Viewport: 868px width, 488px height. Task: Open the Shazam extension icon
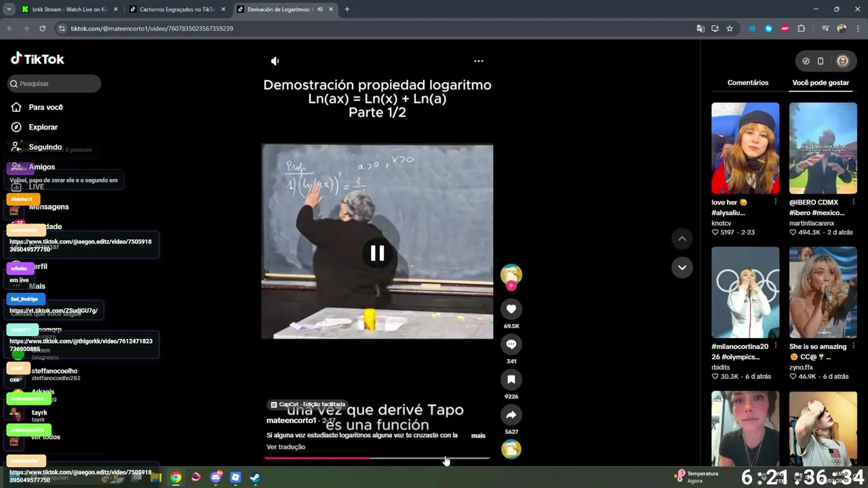tap(768, 28)
